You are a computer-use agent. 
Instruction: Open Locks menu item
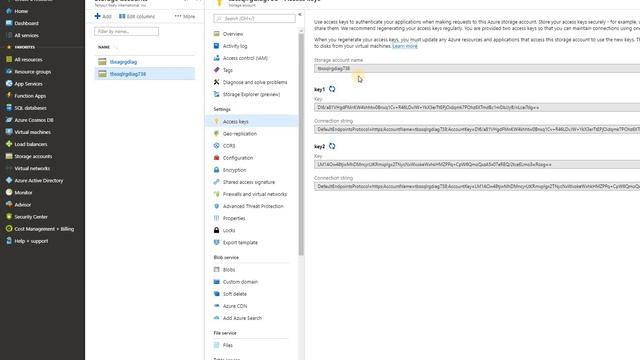[229, 231]
